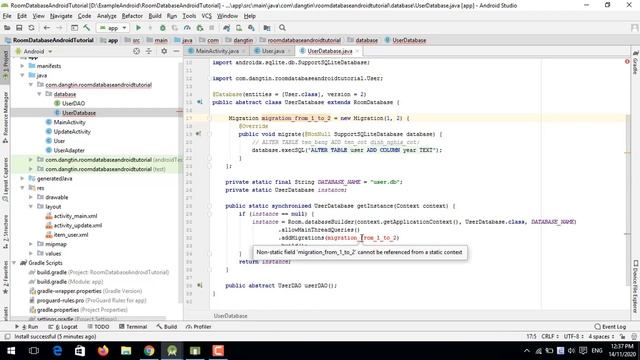
Task: Click the Debug app bug icon
Action: coord(162,28)
